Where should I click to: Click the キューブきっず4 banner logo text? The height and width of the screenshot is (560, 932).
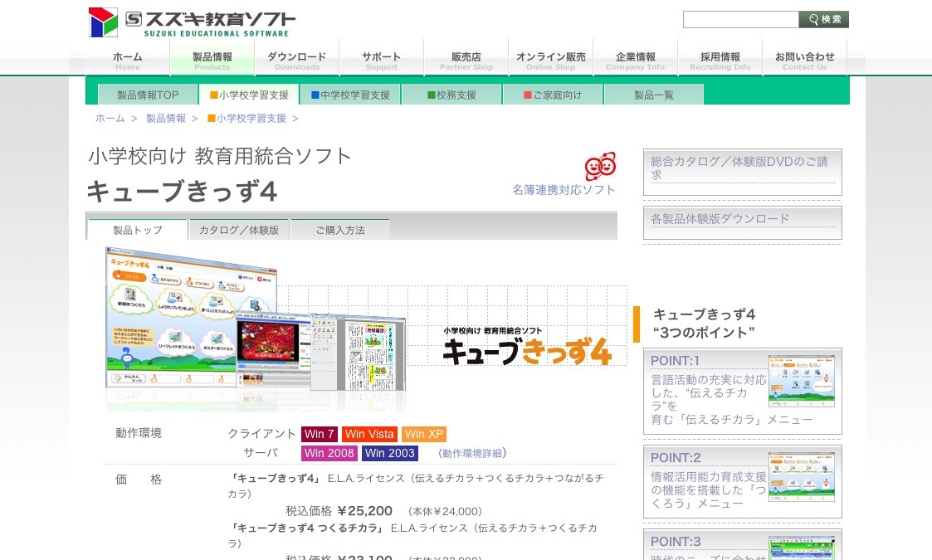click(527, 351)
